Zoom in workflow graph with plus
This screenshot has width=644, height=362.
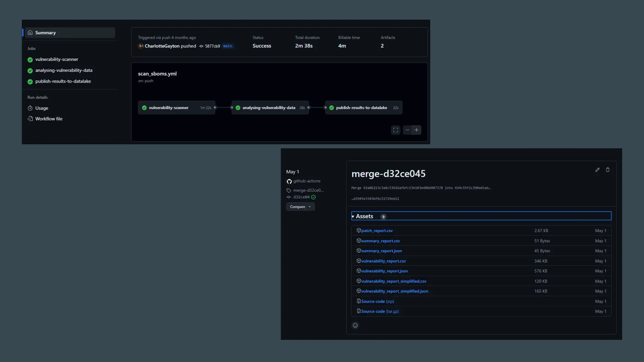tap(416, 130)
